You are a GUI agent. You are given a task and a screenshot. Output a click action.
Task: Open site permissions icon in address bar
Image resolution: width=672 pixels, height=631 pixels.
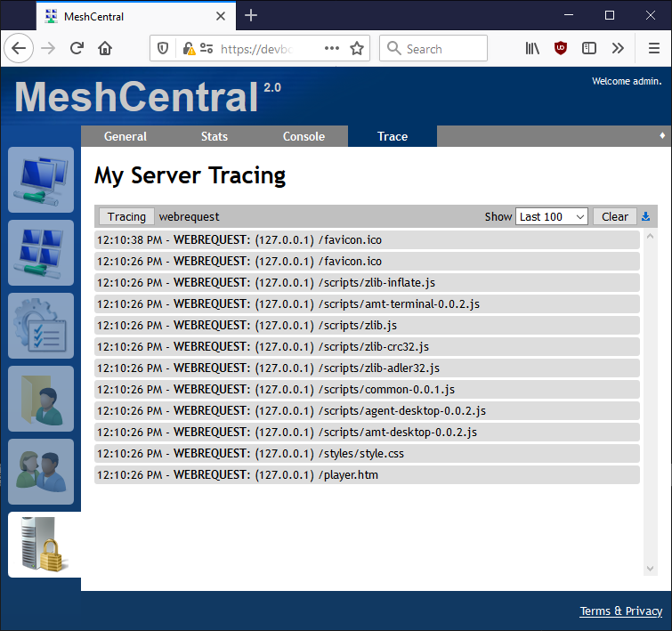(206, 48)
